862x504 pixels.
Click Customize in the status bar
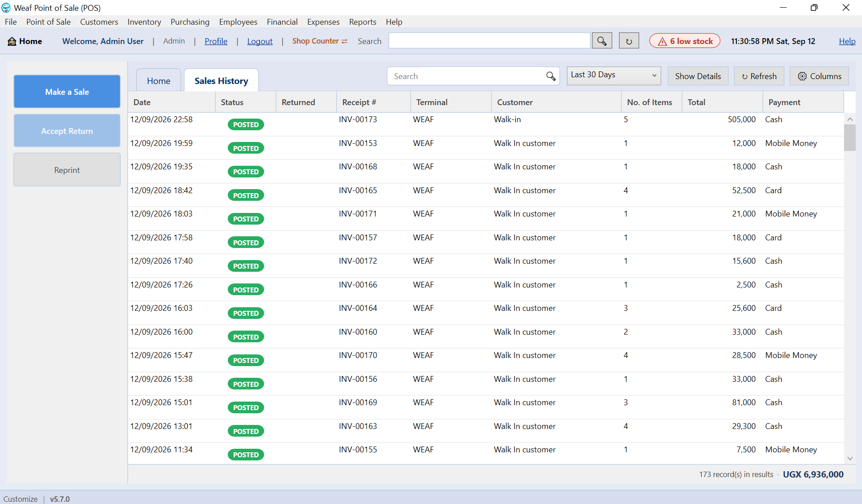21,499
